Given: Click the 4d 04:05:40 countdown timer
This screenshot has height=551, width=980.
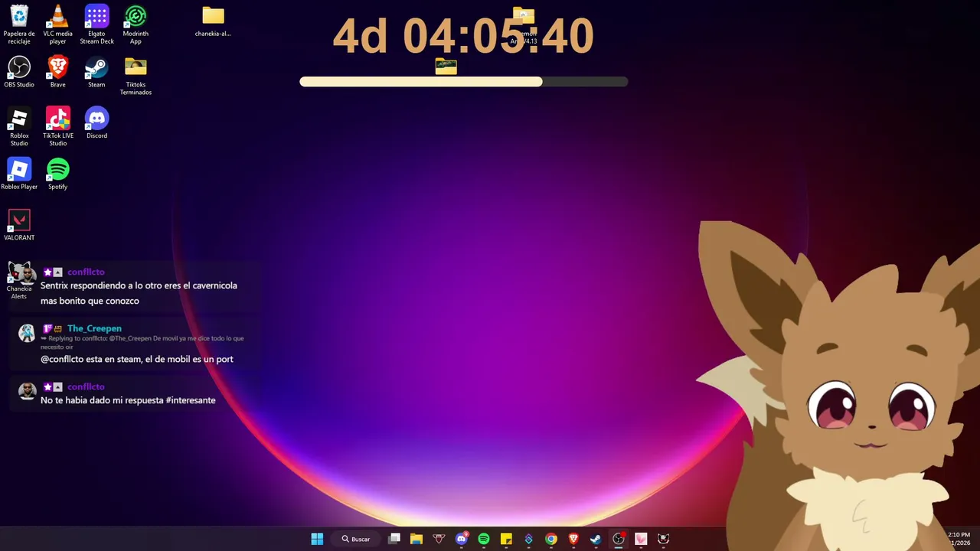Looking at the screenshot, I should point(463,36).
